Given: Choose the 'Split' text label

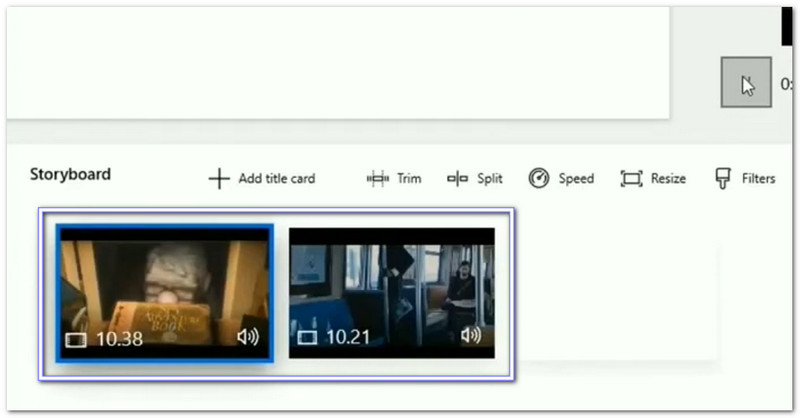Looking at the screenshot, I should (x=489, y=179).
